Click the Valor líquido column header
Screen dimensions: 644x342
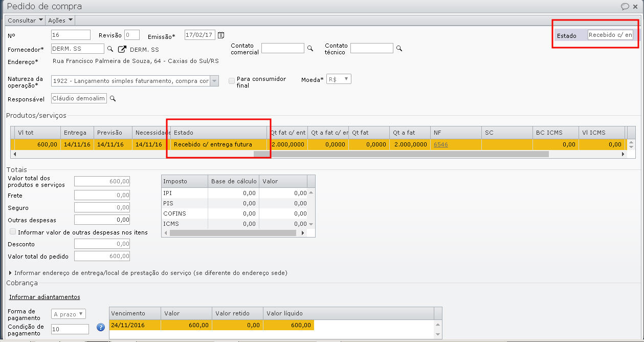click(348, 313)
